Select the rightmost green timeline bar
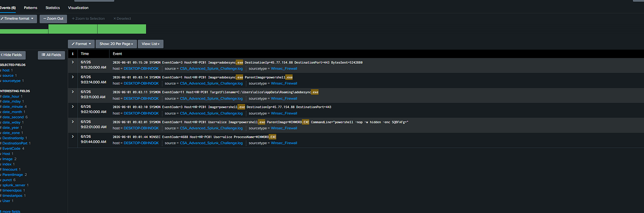Viewport: 644px width, 213px height. [x=121, y=29]
